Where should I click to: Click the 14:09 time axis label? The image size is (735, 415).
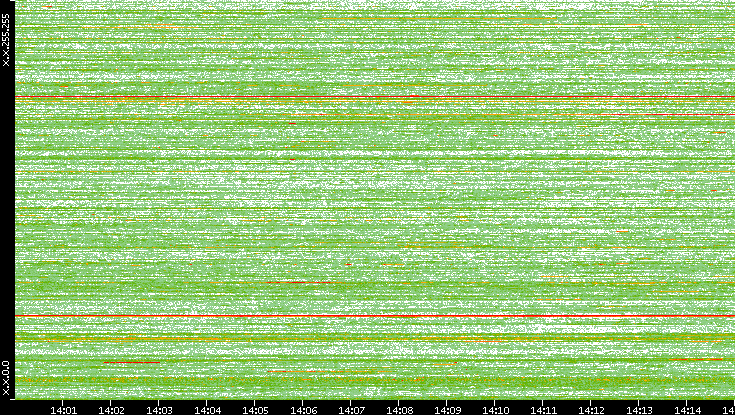[x=448, y=410]
